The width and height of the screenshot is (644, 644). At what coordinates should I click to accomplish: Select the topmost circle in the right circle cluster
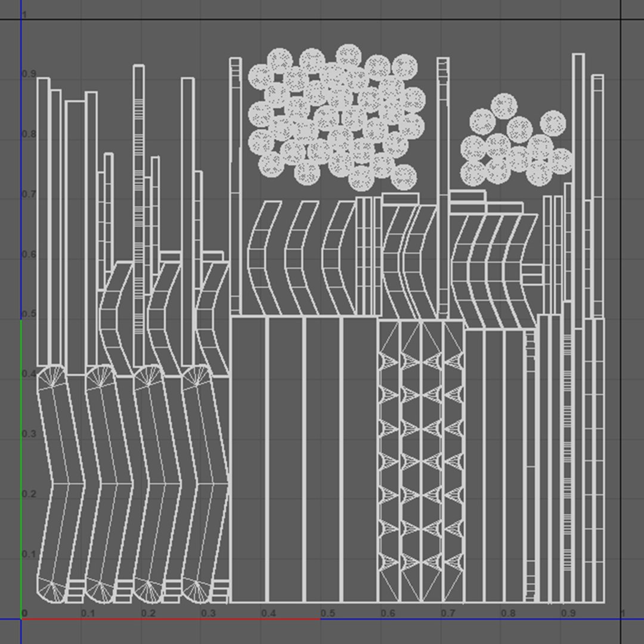504,106
